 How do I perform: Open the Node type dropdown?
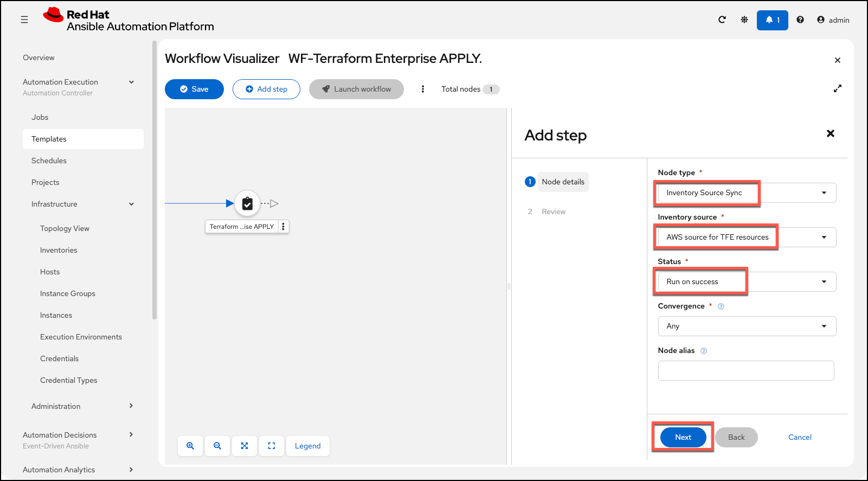point(747,193)
